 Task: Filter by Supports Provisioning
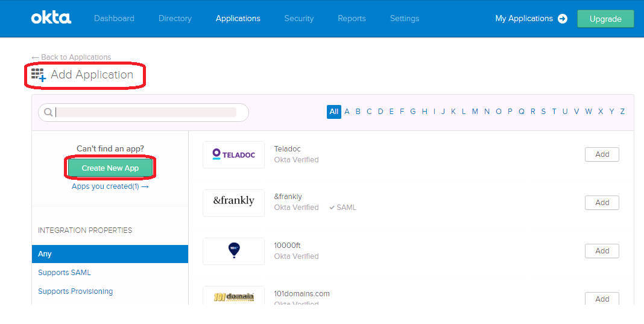coord(75,291)
